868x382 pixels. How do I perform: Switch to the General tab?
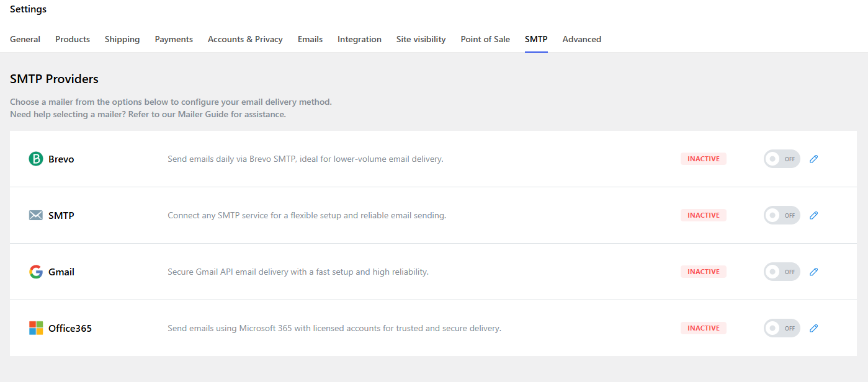(25, 40)
